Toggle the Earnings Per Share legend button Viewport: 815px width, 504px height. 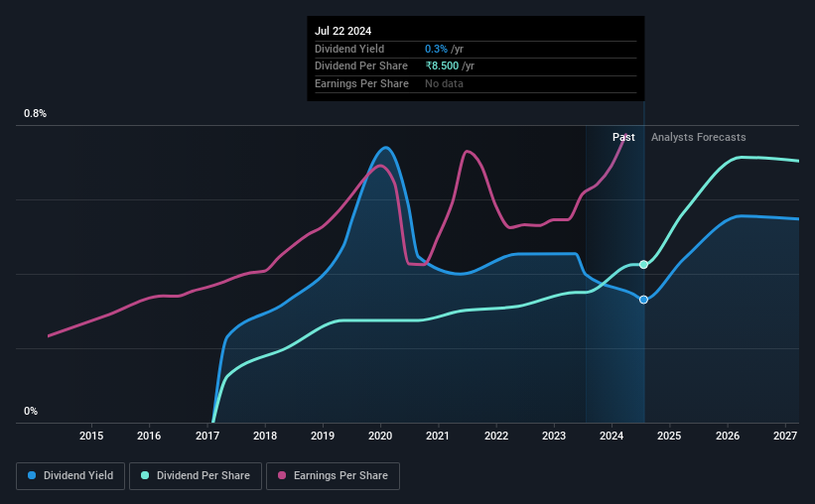click(333, 475)
